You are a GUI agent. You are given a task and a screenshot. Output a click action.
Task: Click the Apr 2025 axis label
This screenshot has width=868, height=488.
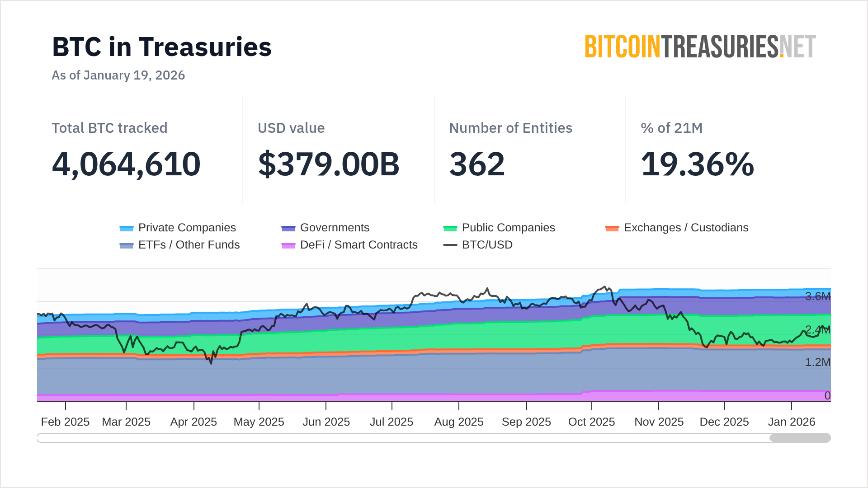(193, 422)
